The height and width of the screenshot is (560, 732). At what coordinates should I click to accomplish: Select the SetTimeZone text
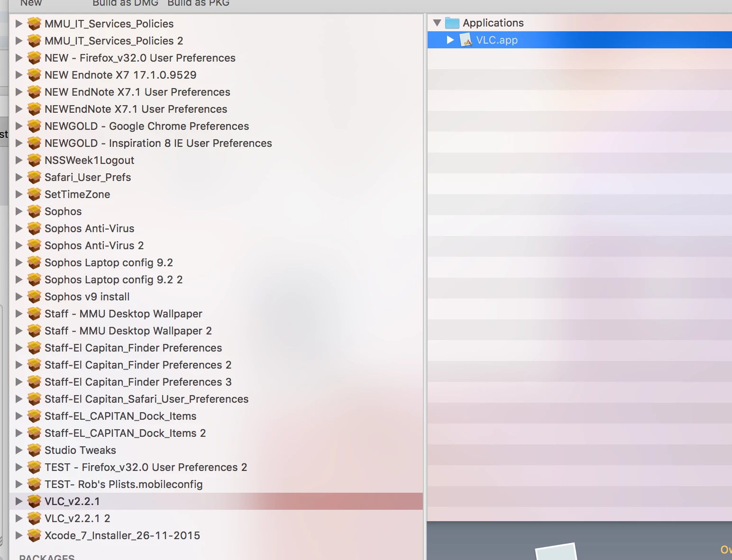point(77,194)
